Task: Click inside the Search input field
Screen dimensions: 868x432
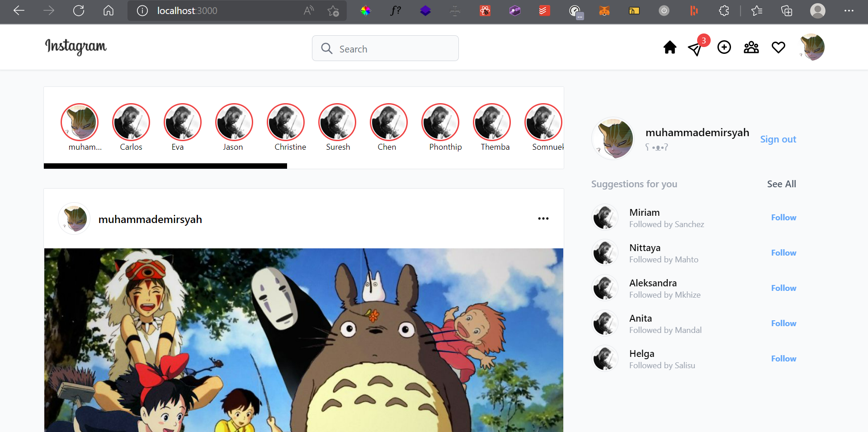Action: (389, 48)
